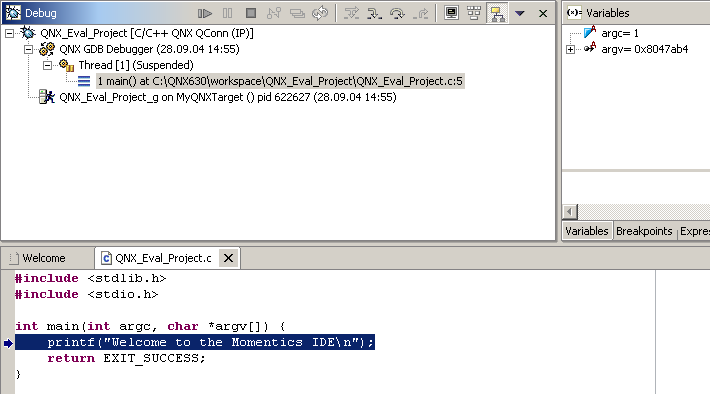Close the QNX_Eval_Project.c editor tab
710x394 pixels.
229,258
